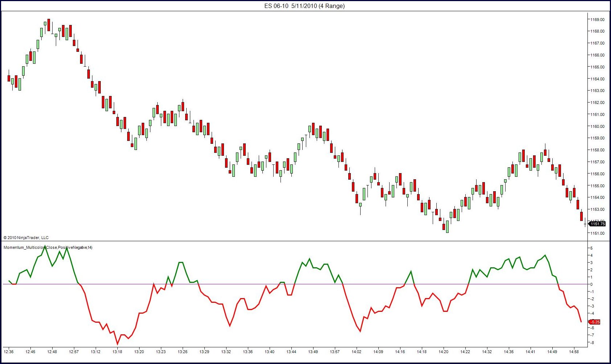
Task: Click the NinjaTrader, LLC copyright text
Action: pyautogui.click(x=26, y=238)
